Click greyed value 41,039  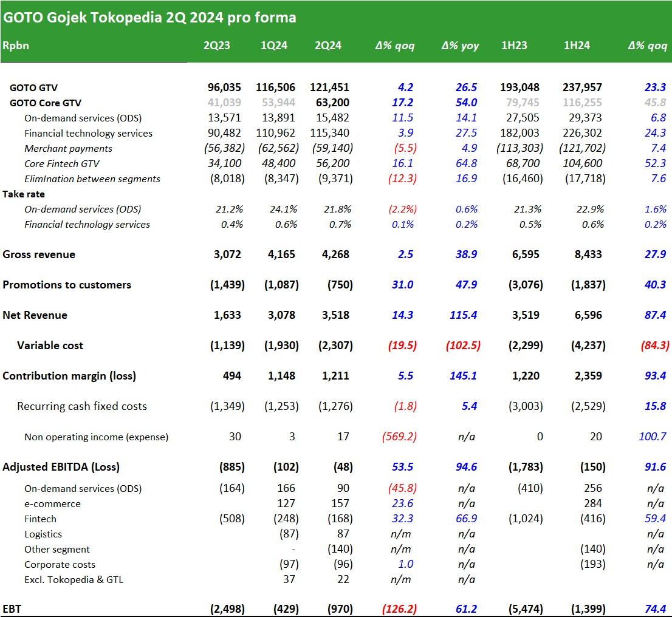(x=224, y=103)
